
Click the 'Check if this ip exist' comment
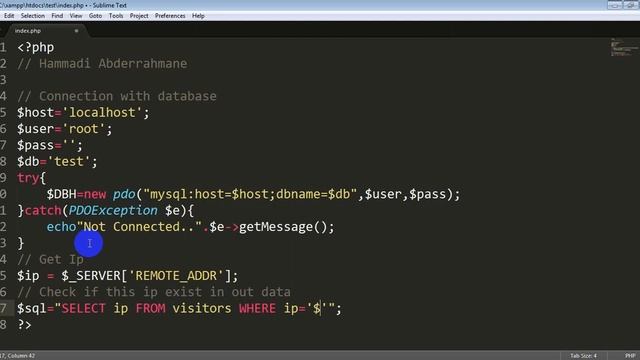(154, 292)
